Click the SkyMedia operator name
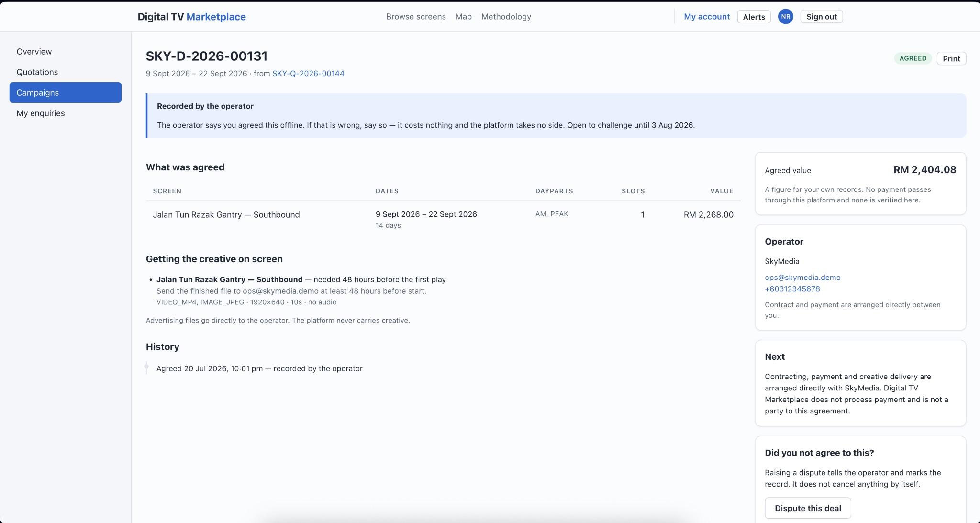Viewport: 980px width, 523px height. point(782,261)
